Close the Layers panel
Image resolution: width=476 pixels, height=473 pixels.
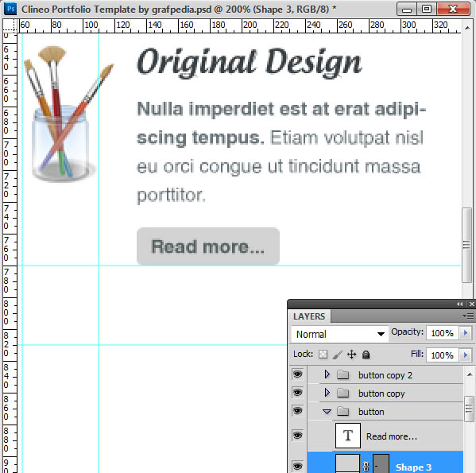tap(471, 304)
